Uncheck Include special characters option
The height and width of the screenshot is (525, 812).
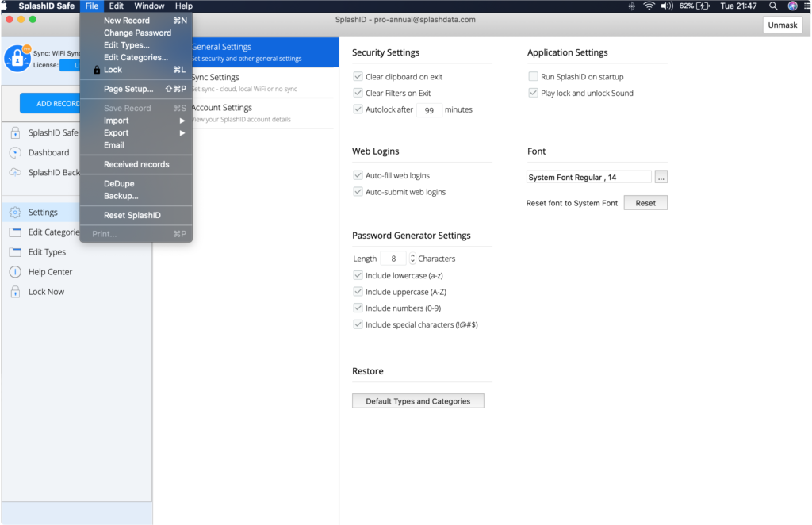[x=358, y=324]
